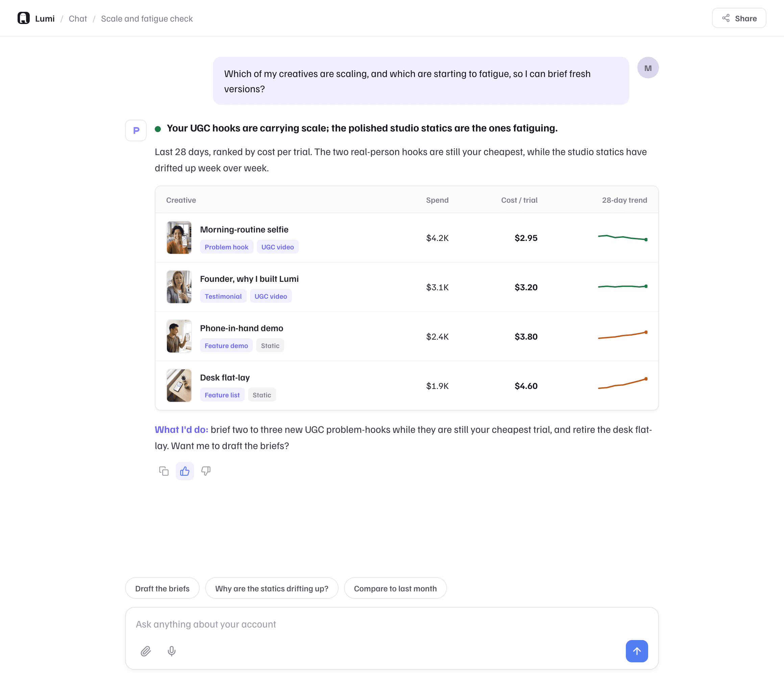Click the Desk flat-lay trend sparkline
784x686 pixels.
623,383
